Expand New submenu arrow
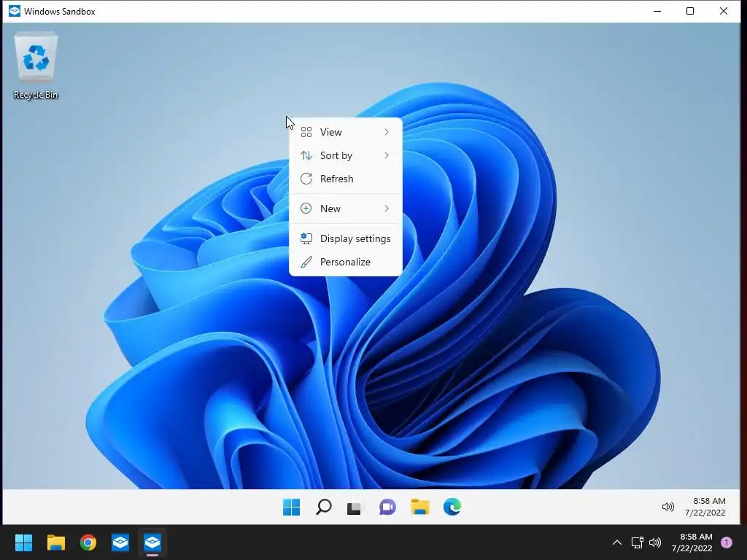Image resolution: width=747 pixels, height=560 pixels. click(x=387, y=209)
